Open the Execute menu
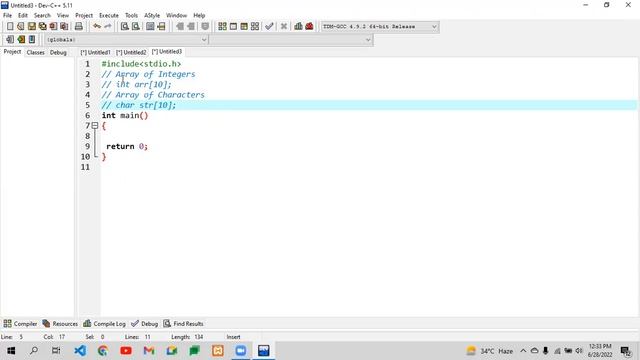This screenshot has height=360, width=640. click(109, 16)
